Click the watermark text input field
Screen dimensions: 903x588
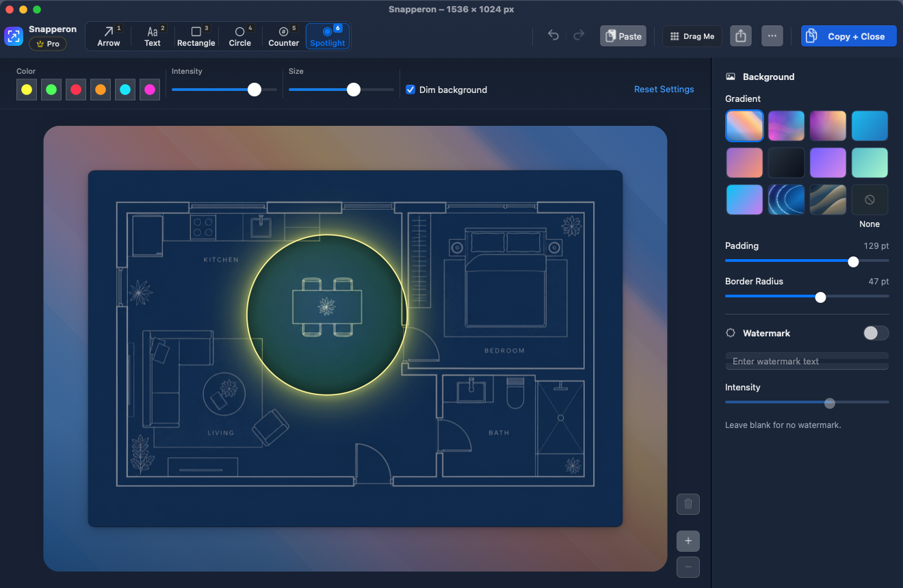(807, 361)
